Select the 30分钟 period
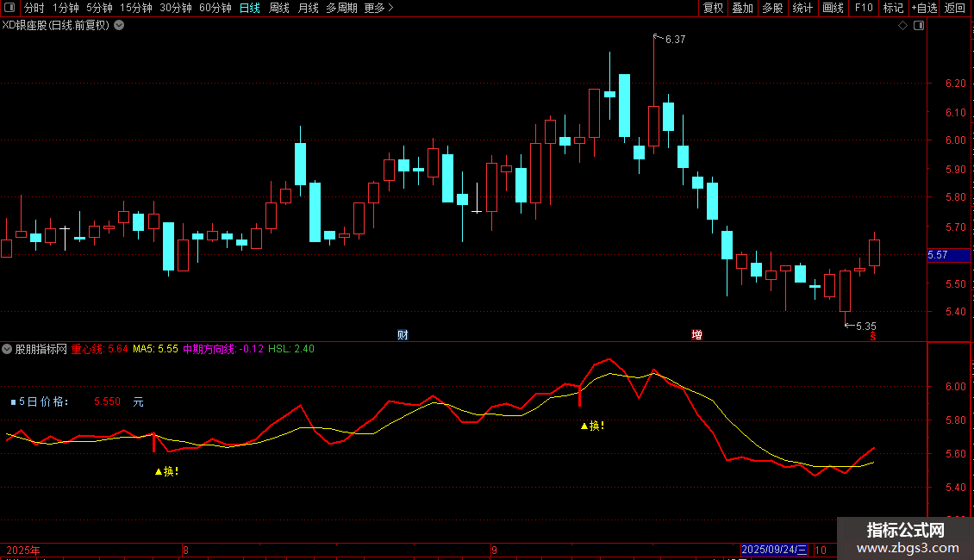Image resolution: width=974 pixels, height=560 pixels. 176,8
